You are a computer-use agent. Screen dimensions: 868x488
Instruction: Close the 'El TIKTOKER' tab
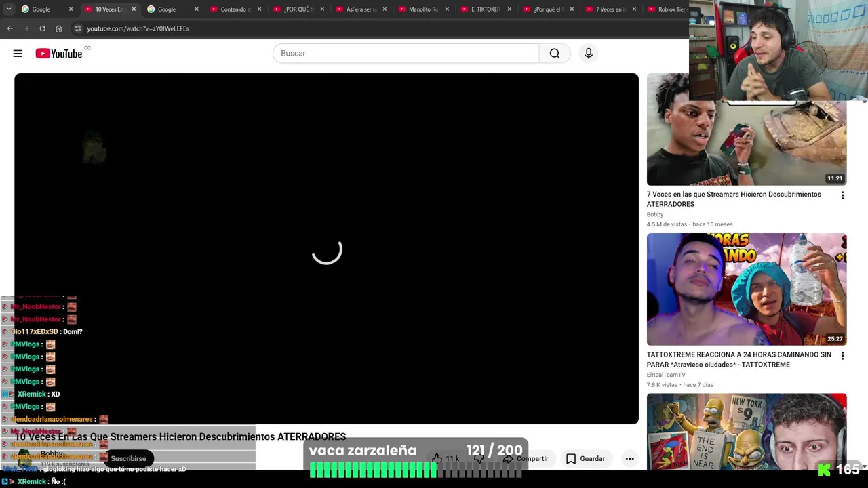click(x=509, y=9)
